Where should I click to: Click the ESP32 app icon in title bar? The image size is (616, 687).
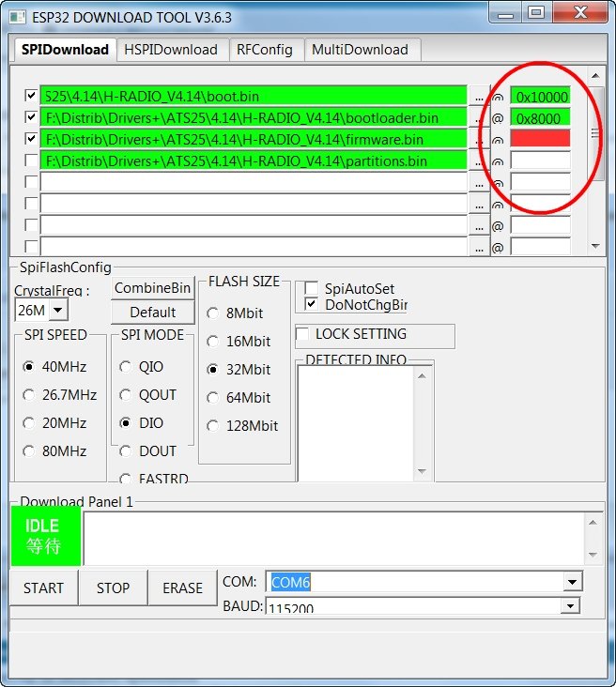coord(18,18)
